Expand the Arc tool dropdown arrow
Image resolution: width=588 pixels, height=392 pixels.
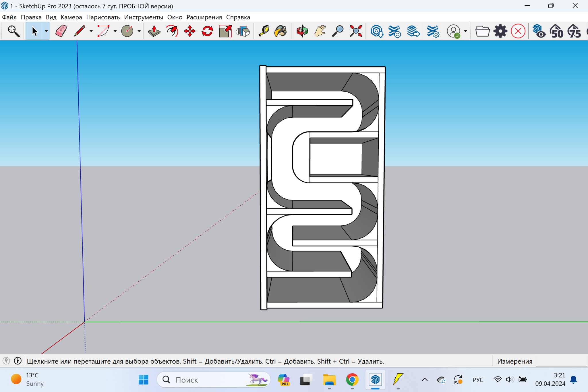[x=115, y=31]
